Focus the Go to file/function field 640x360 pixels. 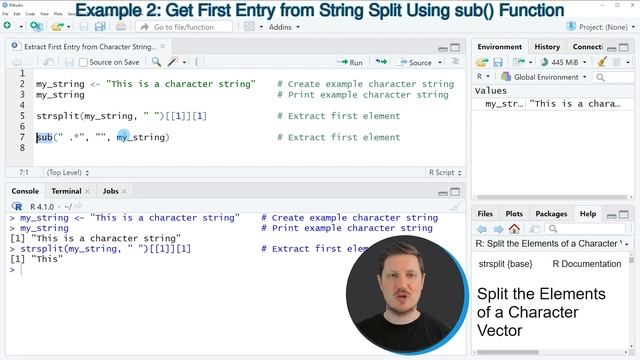pos(184,27)
